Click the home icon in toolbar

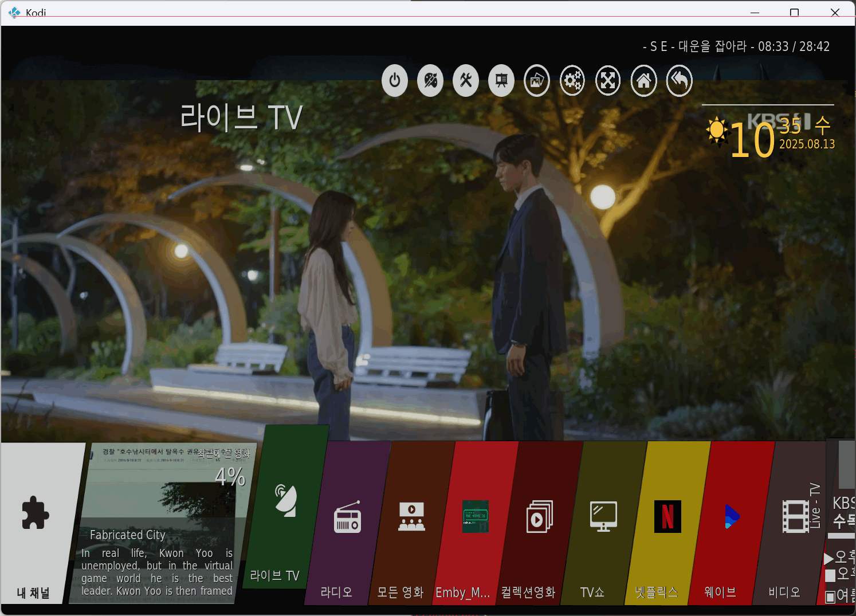pos(644,81)
